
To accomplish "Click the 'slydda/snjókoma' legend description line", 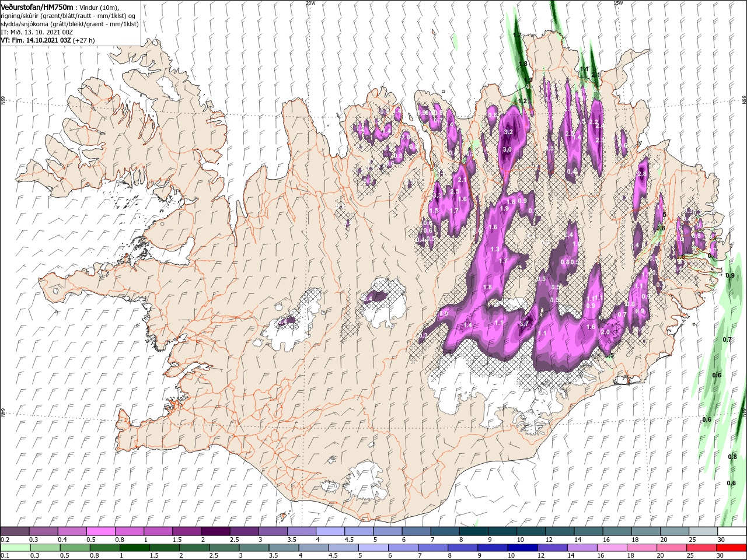I will [68, 24].
